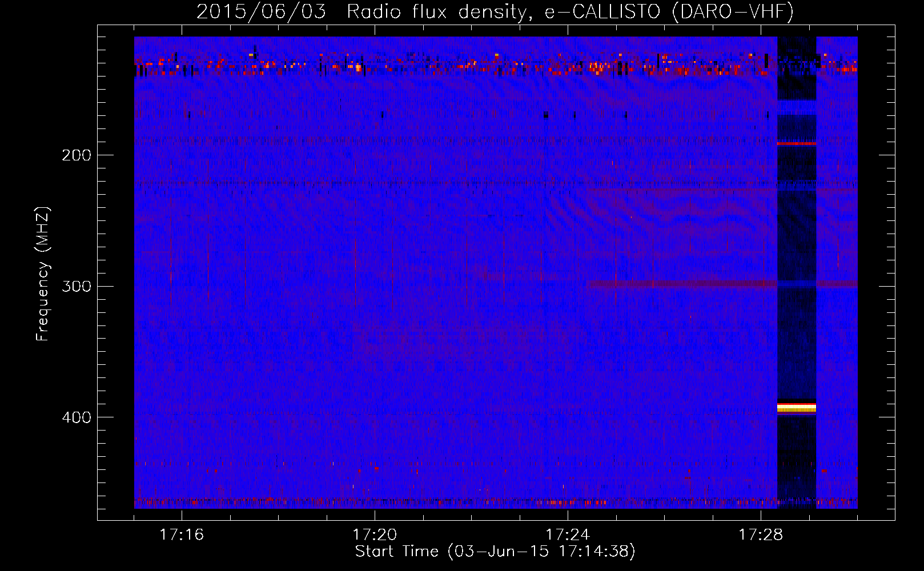Image resolution: width=924 pixels, height=571 pixels.
Task: Click the 17:16 time tick label
Action: click(x=182, y=534)
